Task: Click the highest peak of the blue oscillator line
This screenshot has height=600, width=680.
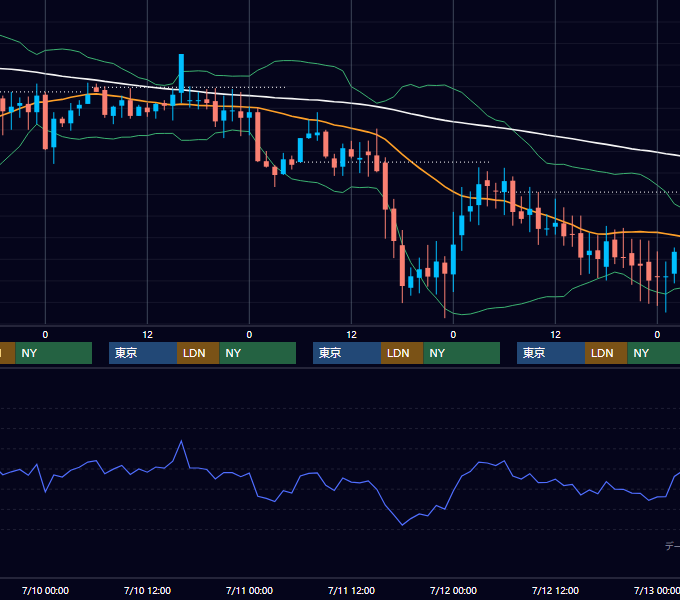Action: click(x=181, y=441)
